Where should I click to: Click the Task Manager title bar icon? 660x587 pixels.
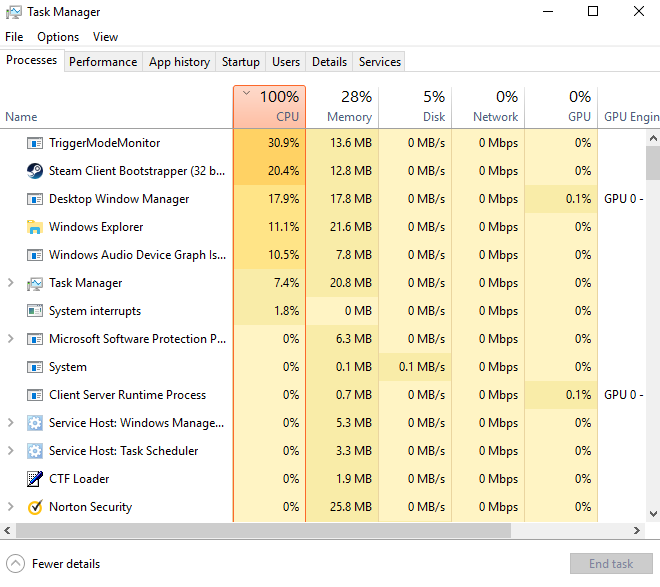point(13,12)
